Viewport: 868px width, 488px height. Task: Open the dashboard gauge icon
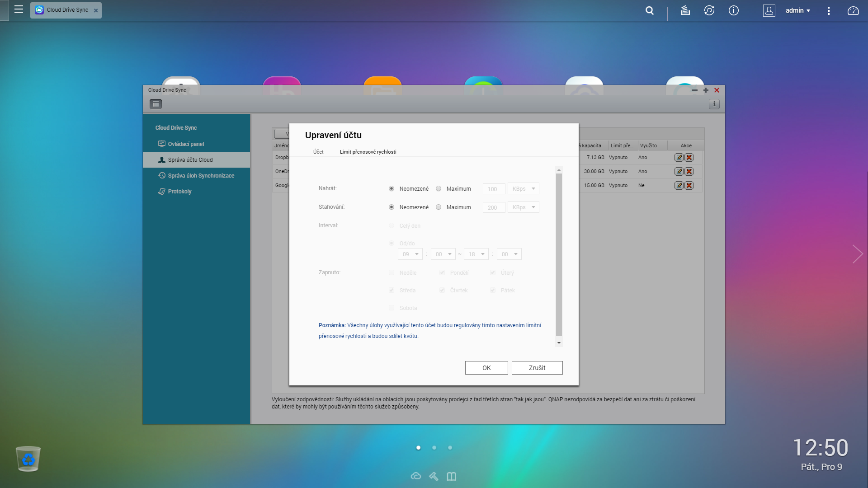point(853,10)
